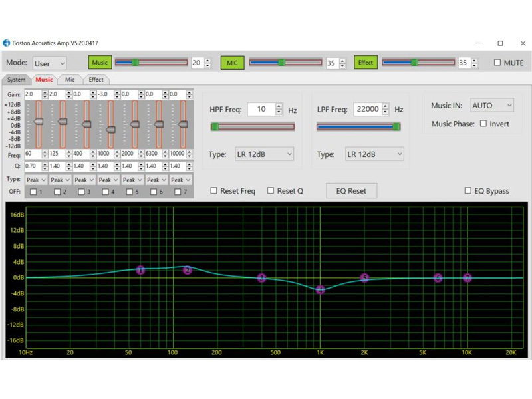The width and height of the screenshot is (532, 399).
Task: Toggle the green Music channel button
Action: coord(100,63)
